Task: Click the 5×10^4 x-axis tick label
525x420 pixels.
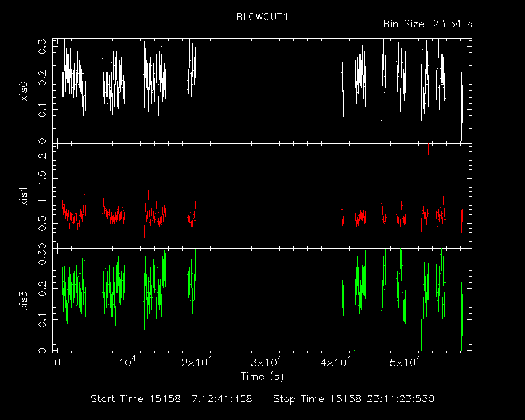Action: [x=405, y=362]
